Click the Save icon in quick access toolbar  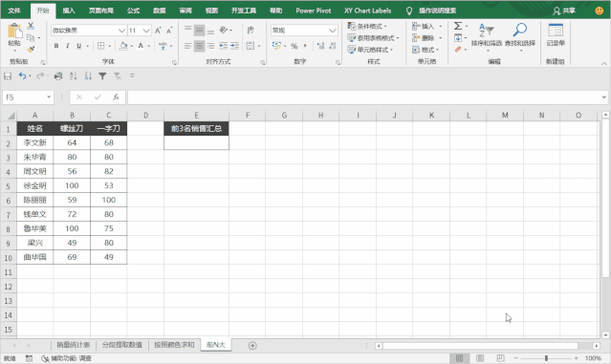point(8,75)
